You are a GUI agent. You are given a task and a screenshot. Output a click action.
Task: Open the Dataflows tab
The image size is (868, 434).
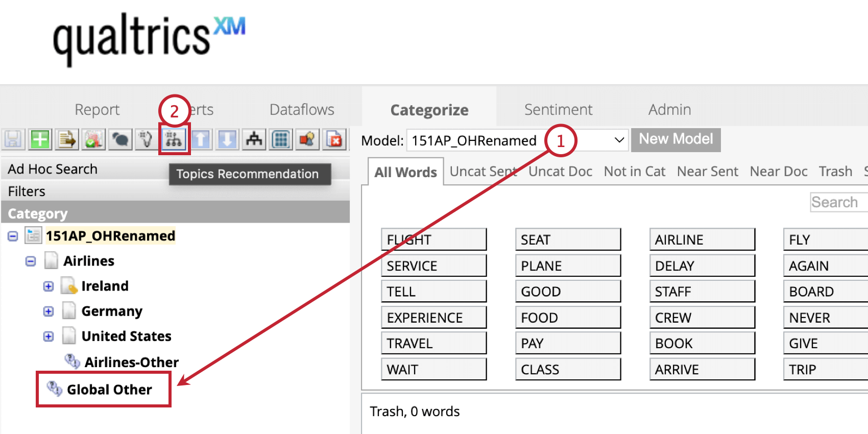click(x=302, y=110)
